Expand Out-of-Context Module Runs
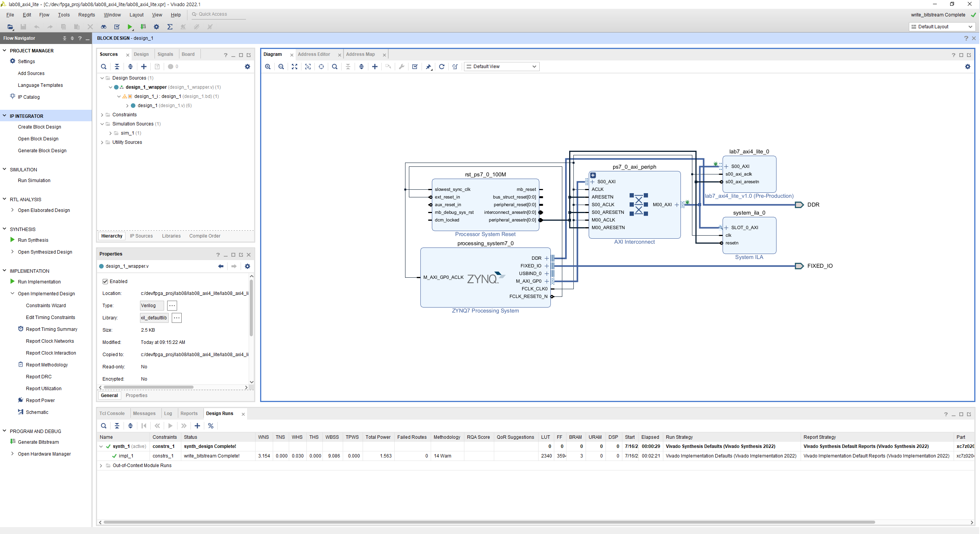Image resolution: width=980 pixels, height=534 pixels. click(x=101, y=466)
